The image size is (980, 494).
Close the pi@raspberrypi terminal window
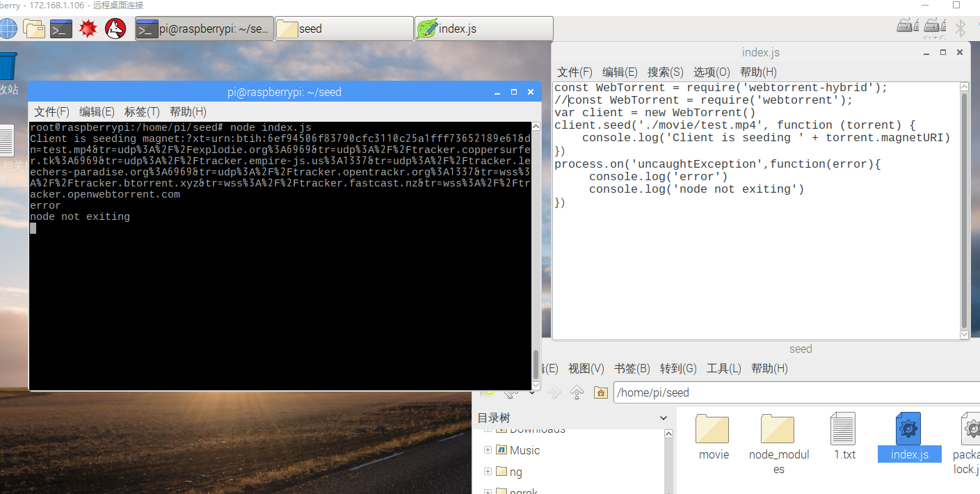tap(531, 92)
